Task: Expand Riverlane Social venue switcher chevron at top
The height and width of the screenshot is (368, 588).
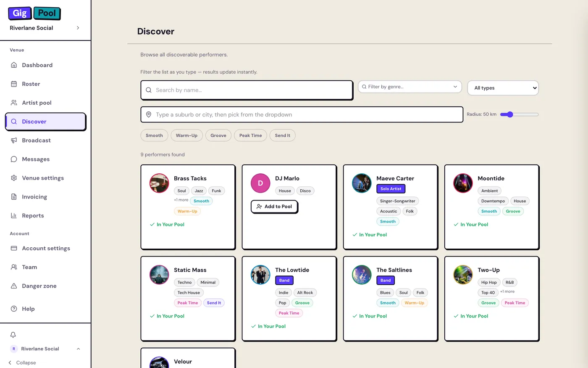Action: click(x=78, y=28)
